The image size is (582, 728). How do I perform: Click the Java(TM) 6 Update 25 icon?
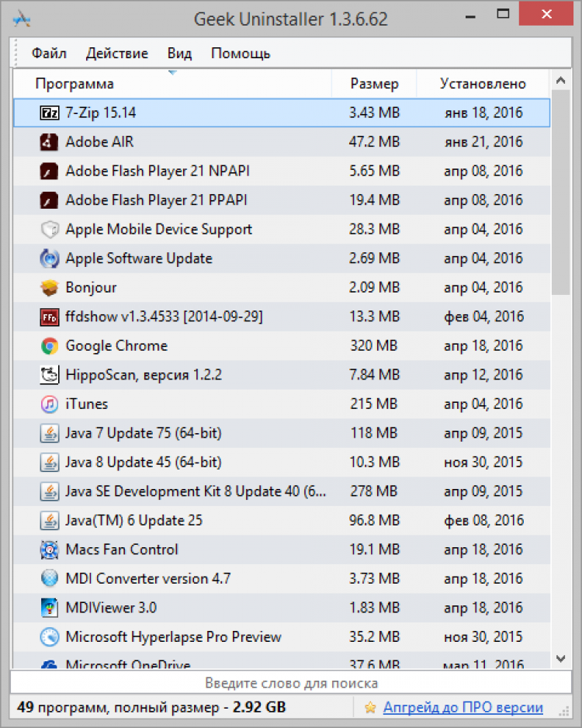pos(49,521)
